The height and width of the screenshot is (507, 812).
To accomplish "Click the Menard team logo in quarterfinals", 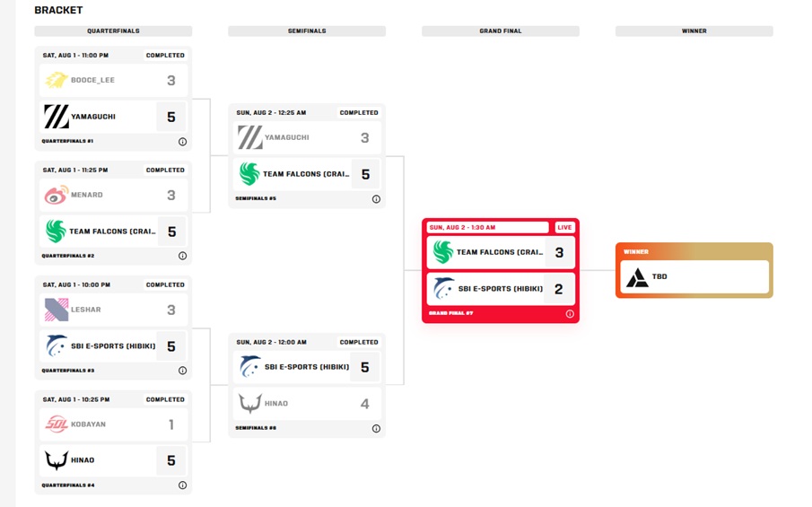I will pos(56,196).
